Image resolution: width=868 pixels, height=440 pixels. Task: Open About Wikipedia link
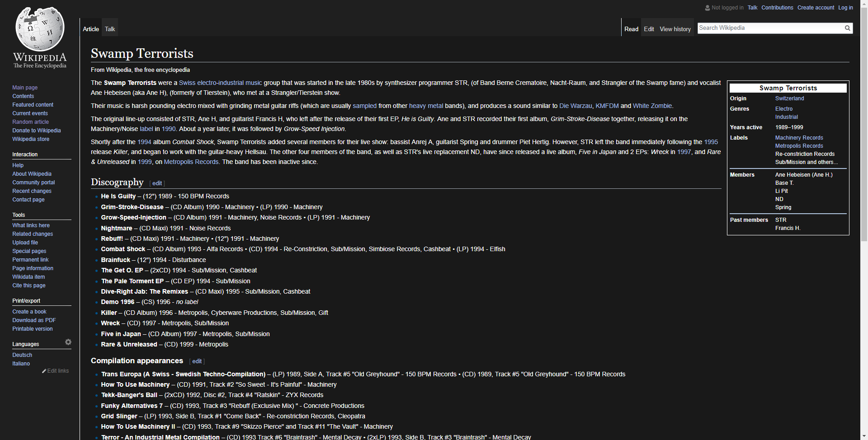tap(32, 174)
